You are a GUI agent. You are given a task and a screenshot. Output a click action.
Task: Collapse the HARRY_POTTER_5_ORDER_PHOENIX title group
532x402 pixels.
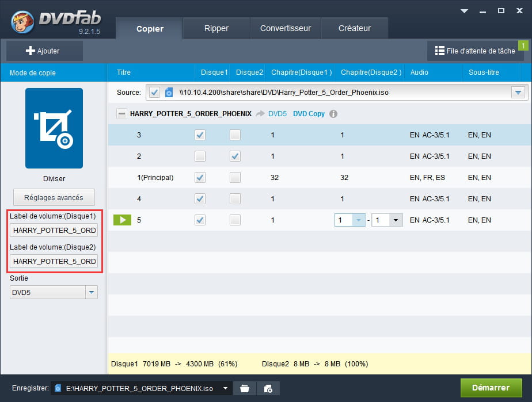pyautogui.click(x=121, y=114)
